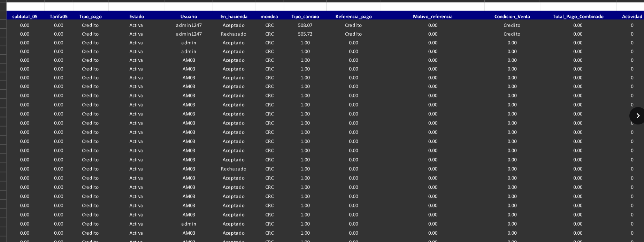The image size is (644, 242).
Task: Click the Rechazado cell in the admin1247 row
Action: pos(233,34)
